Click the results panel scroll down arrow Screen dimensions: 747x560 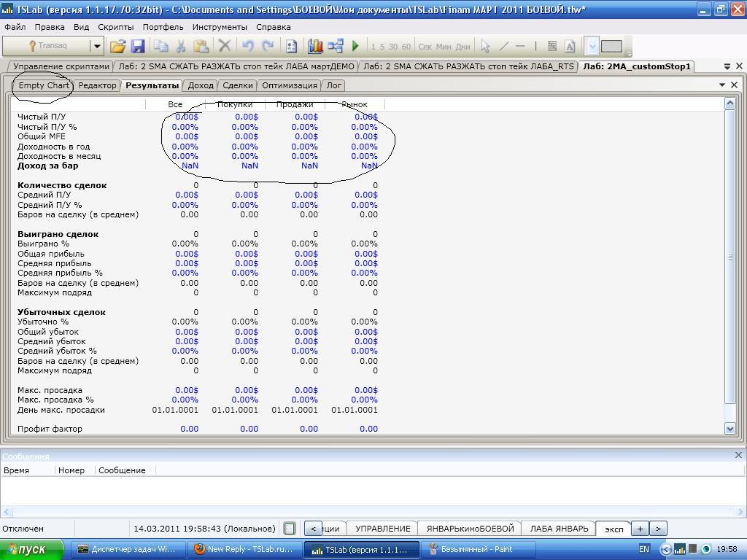click(x=729, y=429)
